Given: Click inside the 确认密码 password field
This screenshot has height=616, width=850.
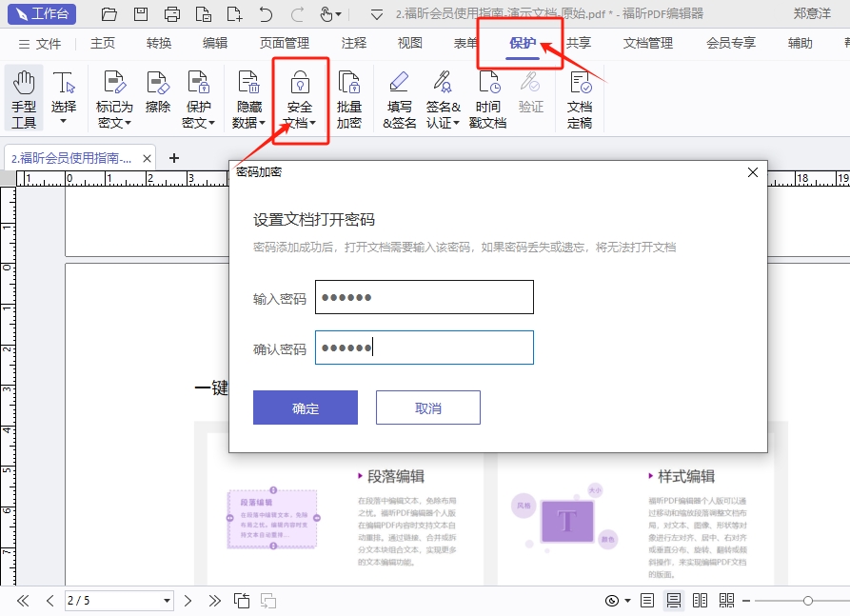Looking at the screenshot, I should click(423, 347).
